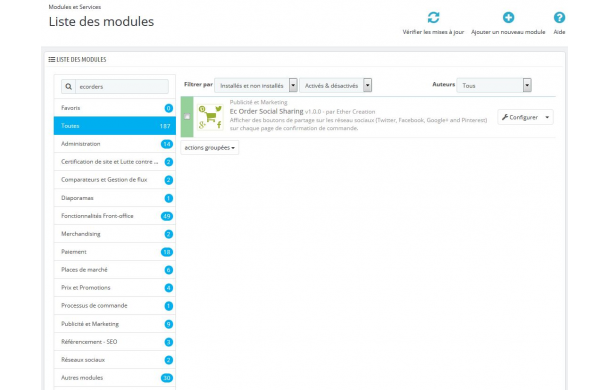Select the Diaporamas category
Screen dimensions: 610x390
(115, 198)
